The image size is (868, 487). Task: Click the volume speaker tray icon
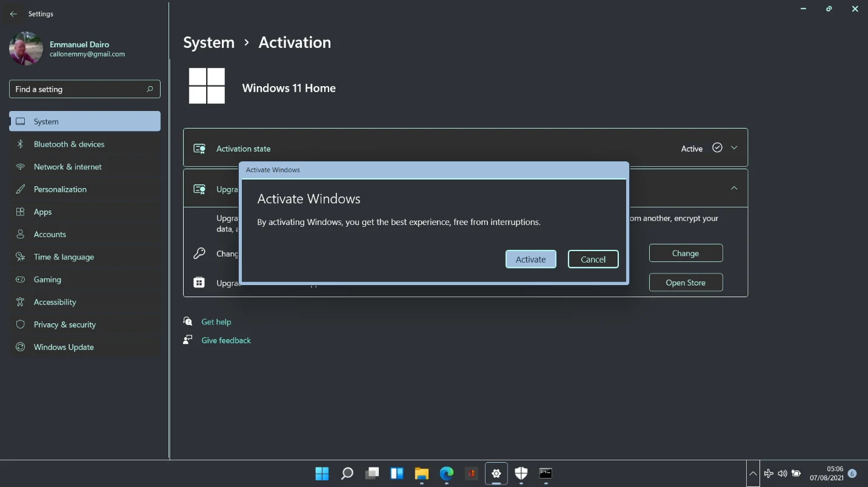tap(783, 474)
